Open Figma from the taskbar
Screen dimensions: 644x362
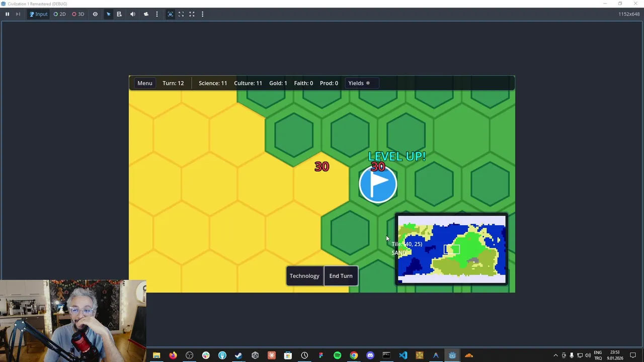pyautogui.click(x=320, y=355)
